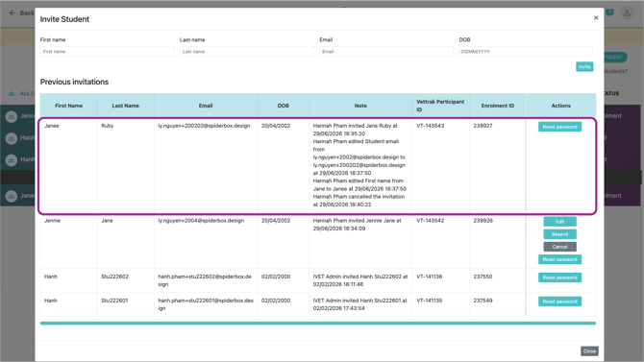
Task: Select the name cell 'Janee'
Action: click(52, 126)
